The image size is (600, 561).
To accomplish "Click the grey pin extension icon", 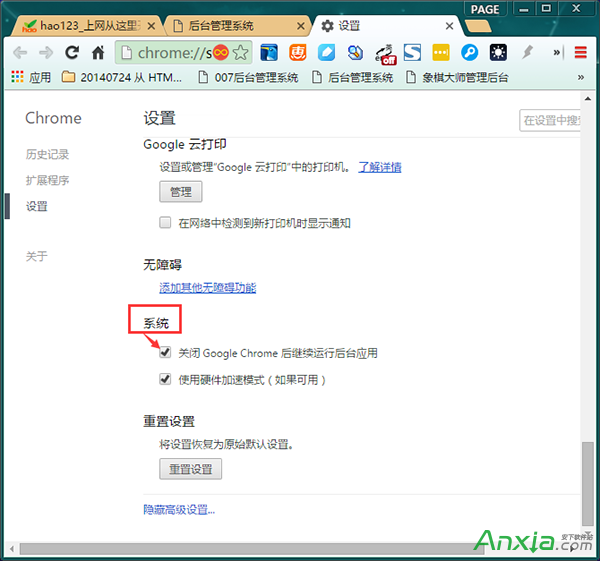I will click(x=528, y=52).
